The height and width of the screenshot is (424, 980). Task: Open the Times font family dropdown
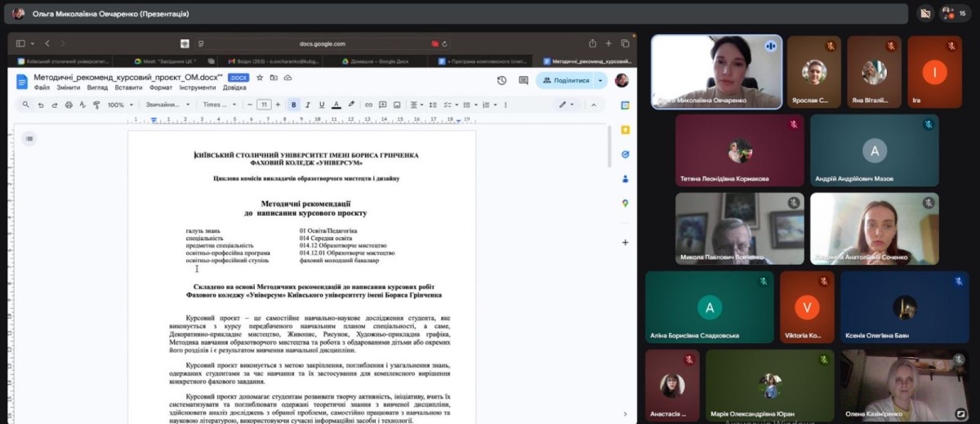[219, 105]
